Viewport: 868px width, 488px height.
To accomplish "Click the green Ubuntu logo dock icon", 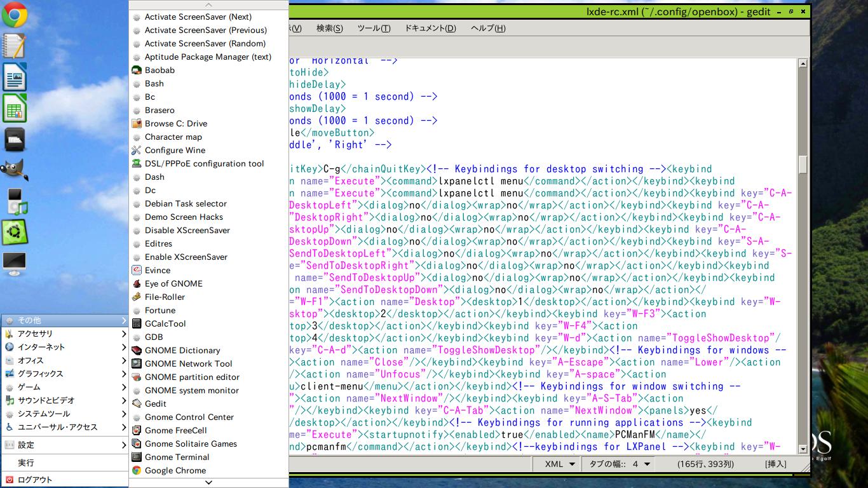I will (15, 233).
